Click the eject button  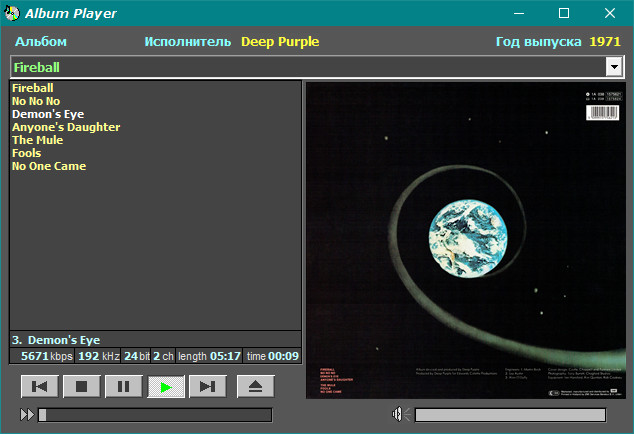[x=256, y=387]
